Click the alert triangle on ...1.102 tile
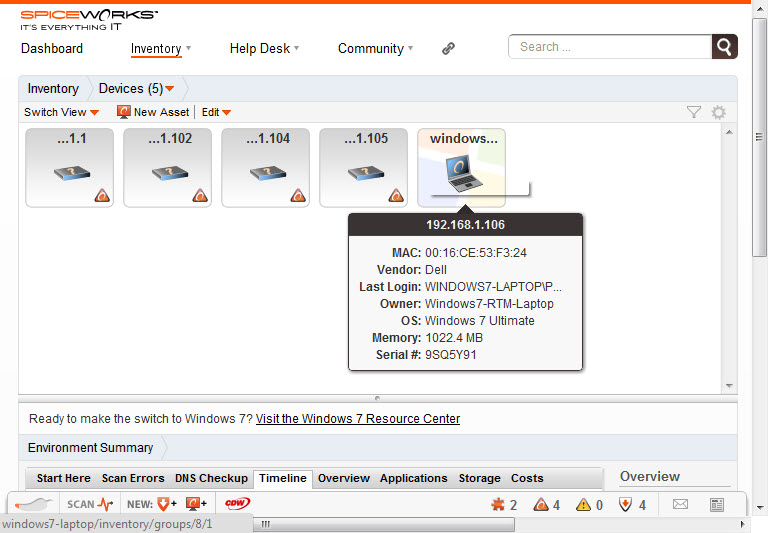 click(x=200, y=195)
